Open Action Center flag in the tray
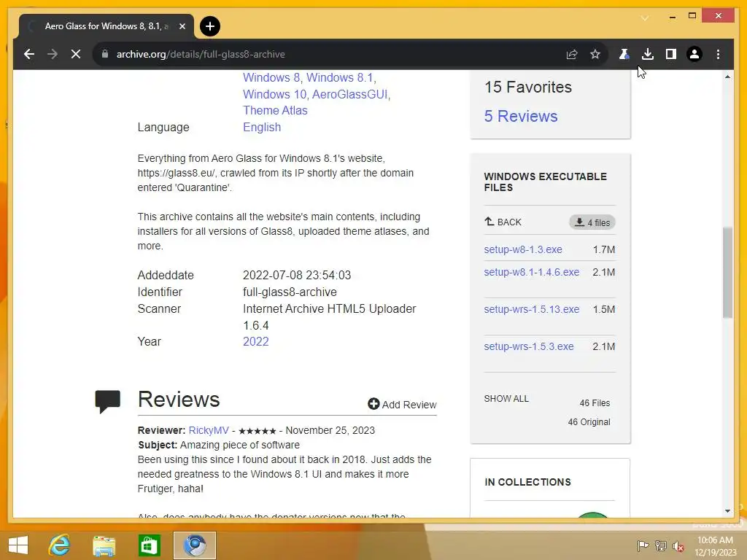This screenshot has height=560, width=747. click(x=643, y=545)
